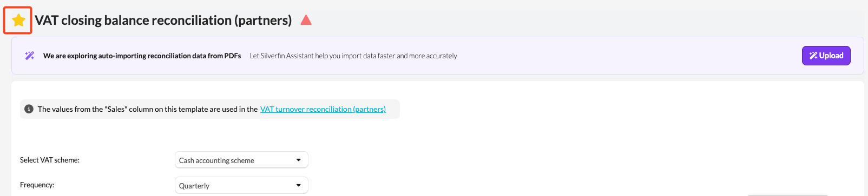Screen dimensions: 868x196
Task: Click the red warning triangle beside title
Action: 306,20
